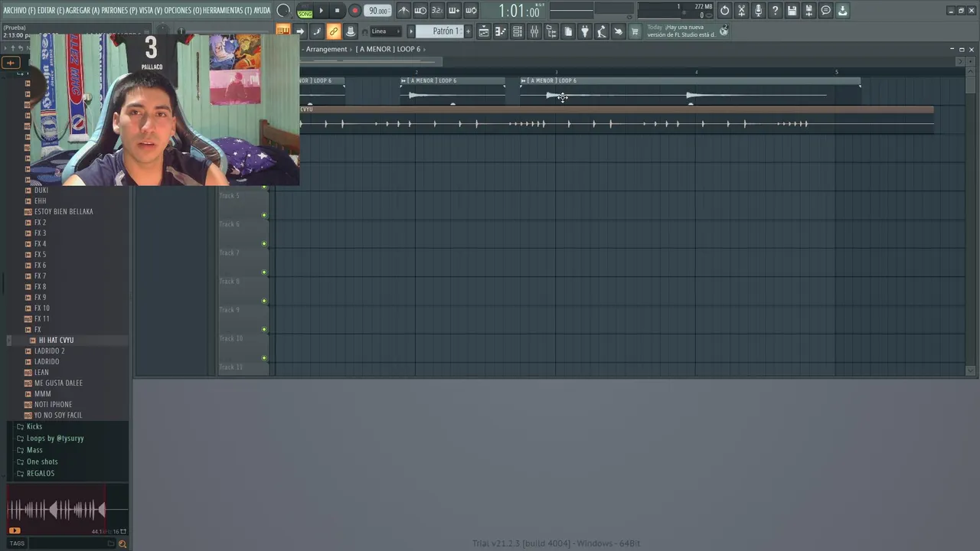Click the shopping cart content library icon

coord(635,31)
